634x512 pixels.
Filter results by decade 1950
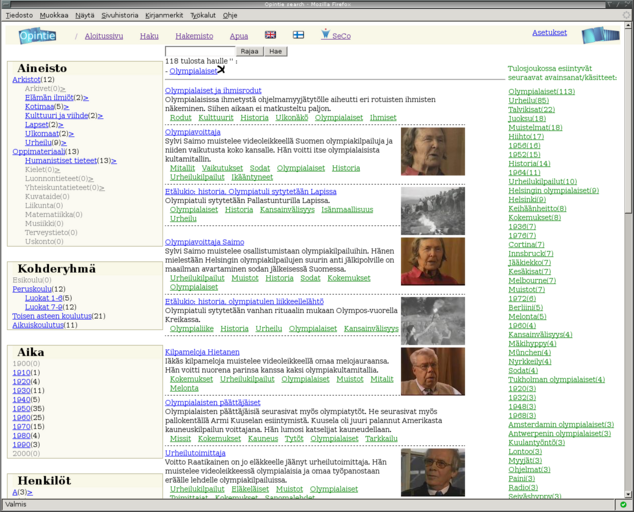tap(21, 408)
